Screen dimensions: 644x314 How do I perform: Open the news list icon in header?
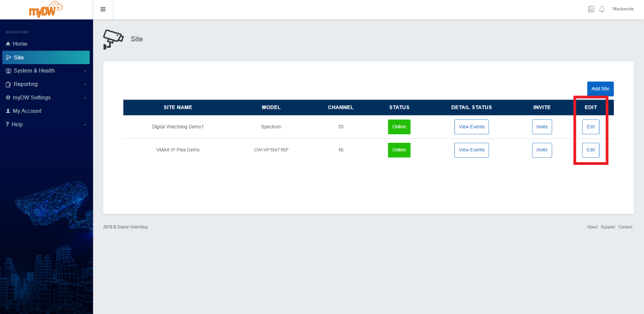coord(591,9)
